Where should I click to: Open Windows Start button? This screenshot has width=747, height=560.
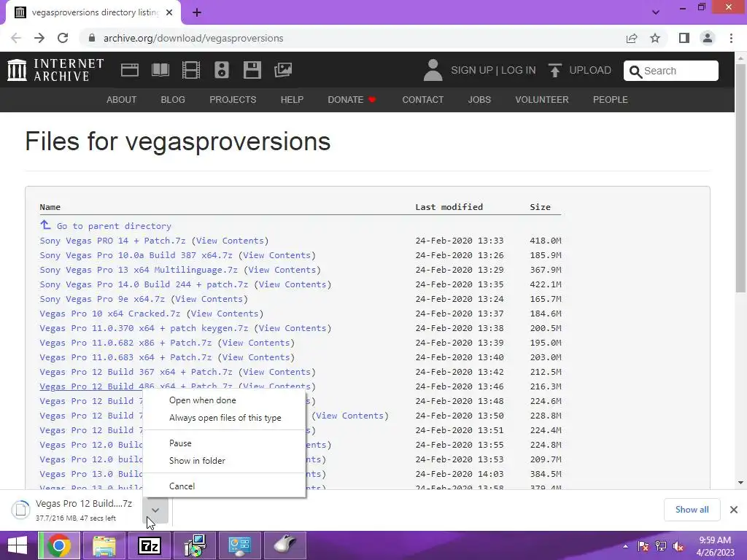click(18, 545)
